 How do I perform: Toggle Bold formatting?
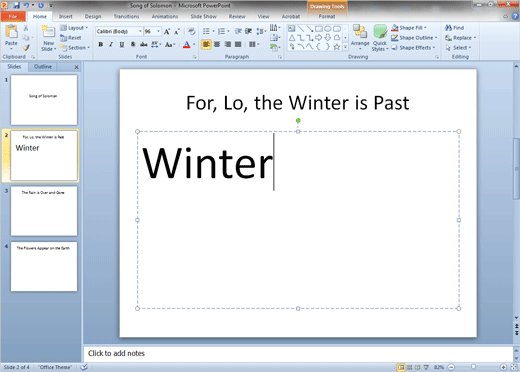click(100, 44)
